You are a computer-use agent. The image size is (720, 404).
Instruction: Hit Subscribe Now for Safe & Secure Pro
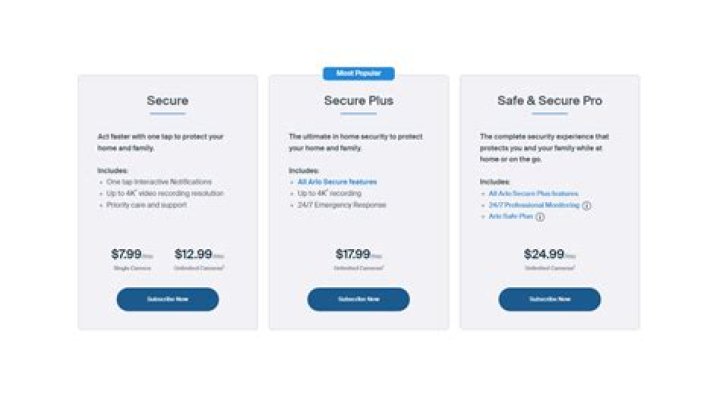549,299
